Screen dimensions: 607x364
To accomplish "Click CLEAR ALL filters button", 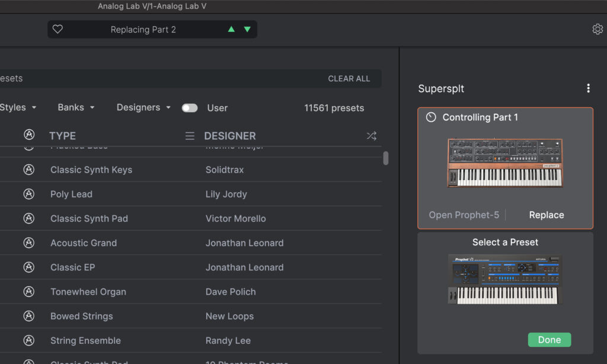I will [349, 79].
